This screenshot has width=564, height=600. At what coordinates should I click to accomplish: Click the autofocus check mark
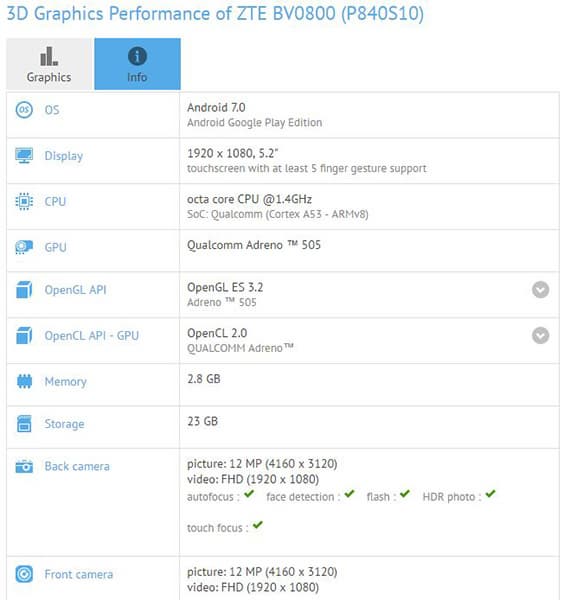pos(249,494)
